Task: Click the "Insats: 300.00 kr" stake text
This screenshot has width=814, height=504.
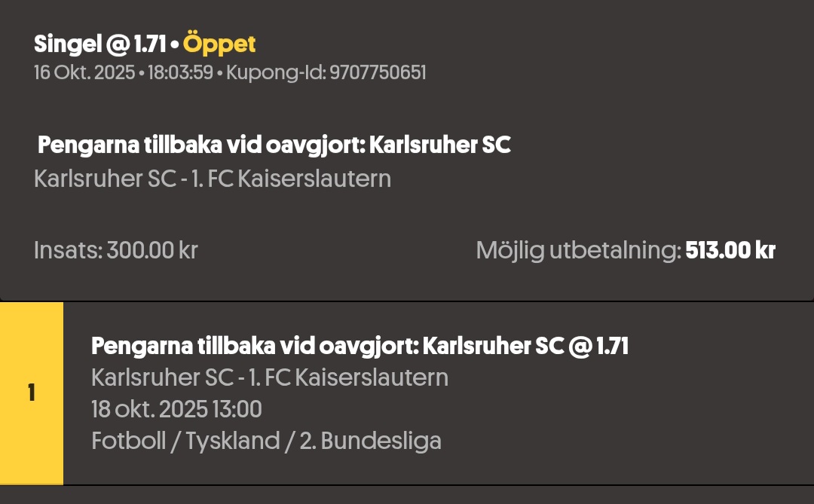Action: (116, 250)
